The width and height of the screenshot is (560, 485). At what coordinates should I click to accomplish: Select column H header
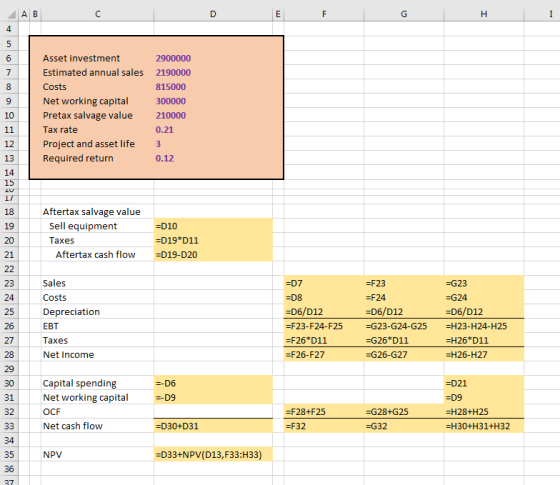tap(484, 14)
